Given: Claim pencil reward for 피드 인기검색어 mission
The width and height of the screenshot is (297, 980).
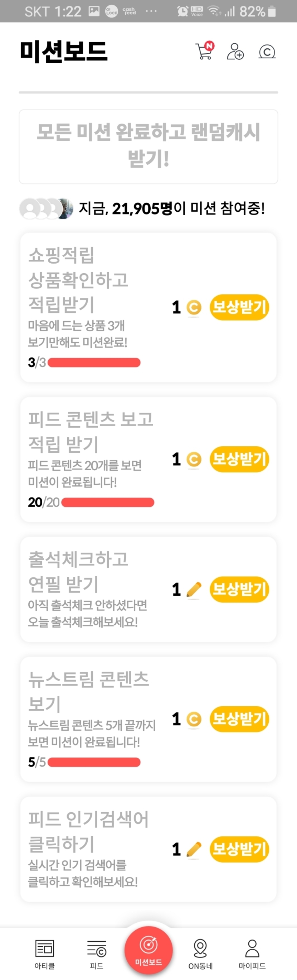Looking at the screenshot, I should click(239, 849).
